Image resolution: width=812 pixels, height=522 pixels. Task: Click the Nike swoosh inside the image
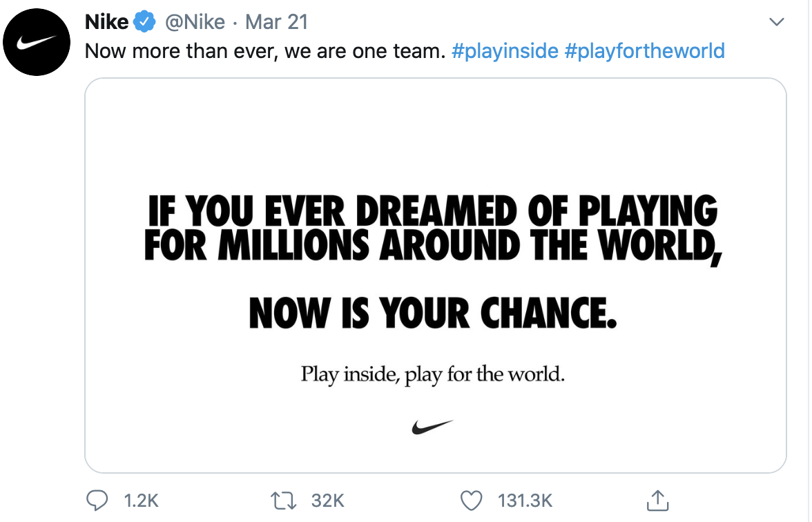432,427
